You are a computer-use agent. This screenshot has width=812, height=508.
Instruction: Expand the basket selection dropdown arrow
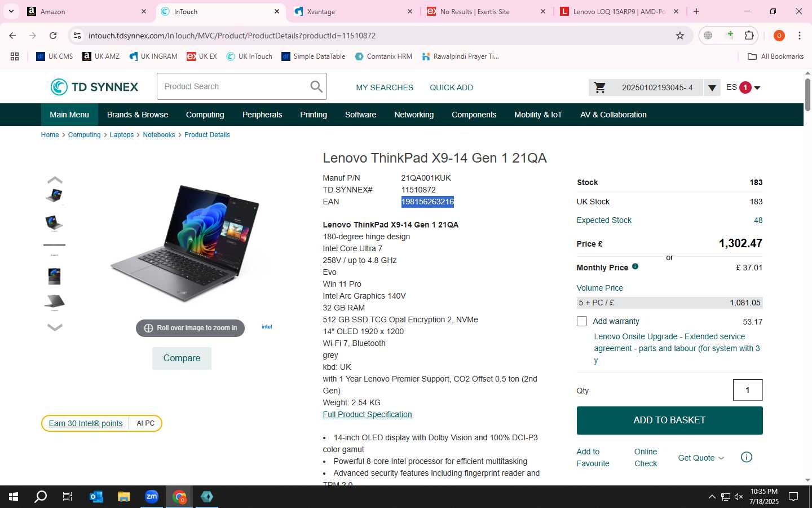(712, 87)
